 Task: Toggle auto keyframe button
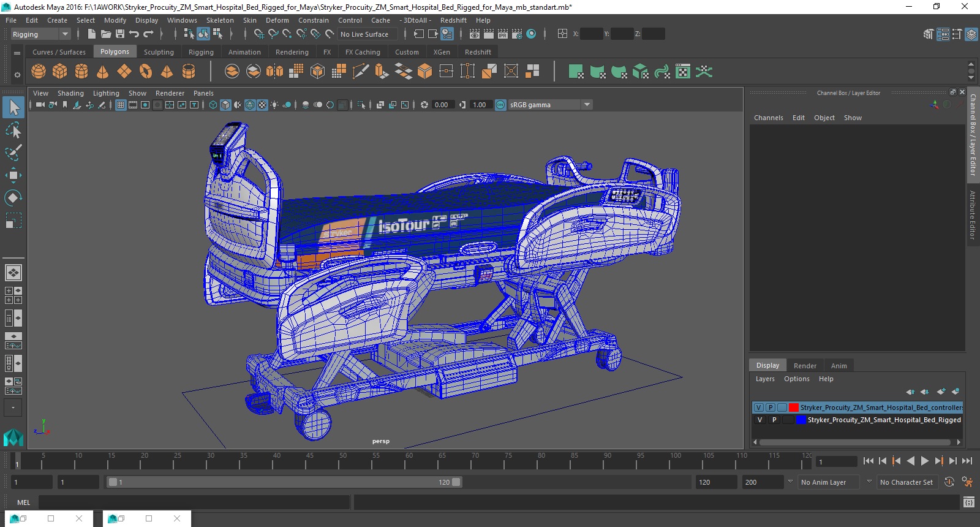coord(949,482)
